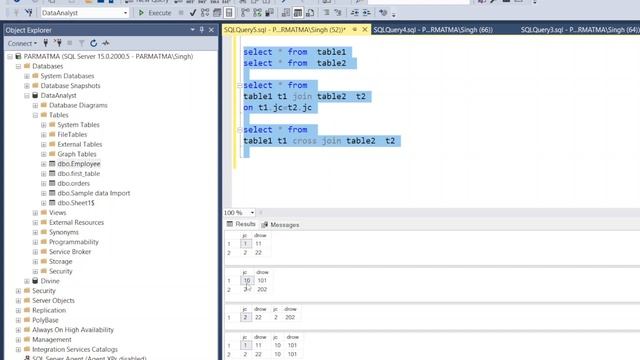Comment out the selected lines
The width and height of the screenshot is (640, 360).
point(326,13)
